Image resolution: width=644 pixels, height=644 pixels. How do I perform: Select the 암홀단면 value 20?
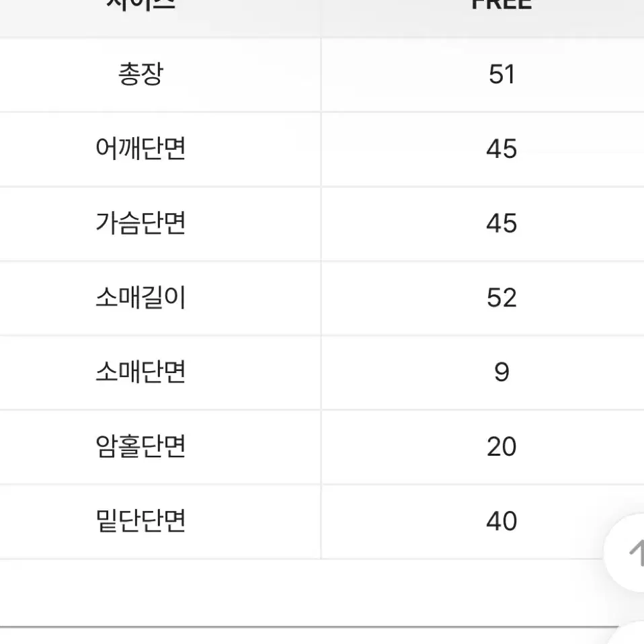pos(501,446)
